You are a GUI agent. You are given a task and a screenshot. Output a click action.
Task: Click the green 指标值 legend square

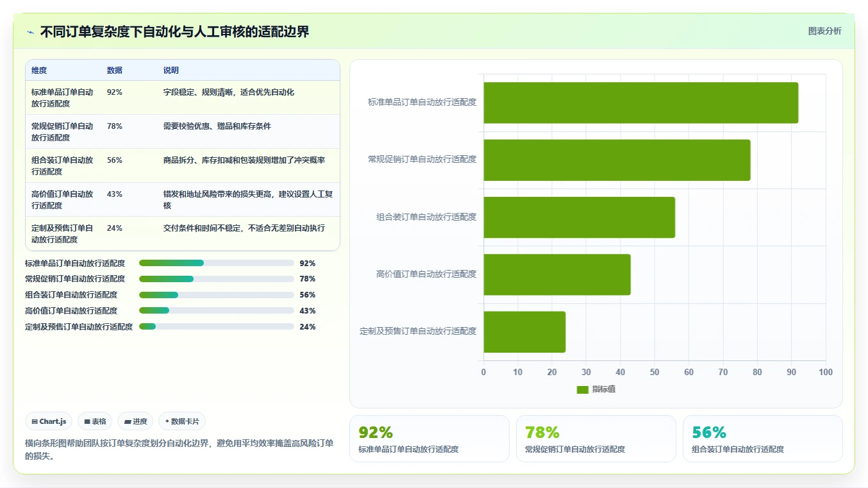click(x=582, y=389)
